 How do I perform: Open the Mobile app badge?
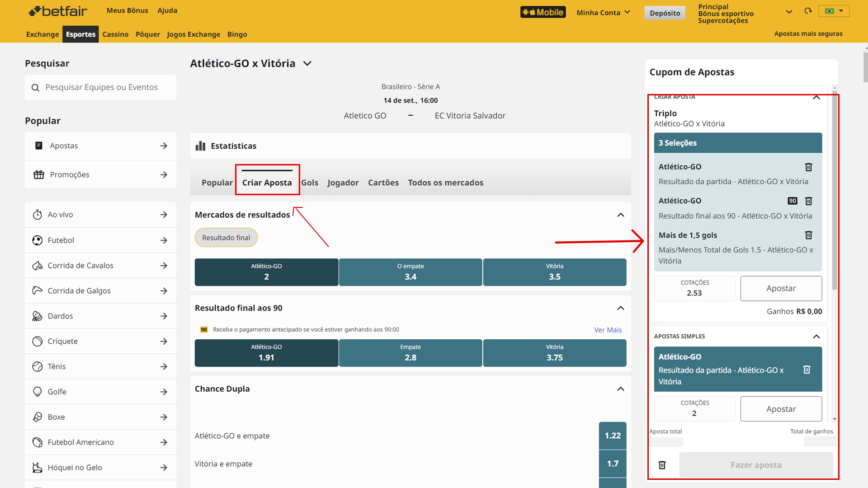(543, 12)
